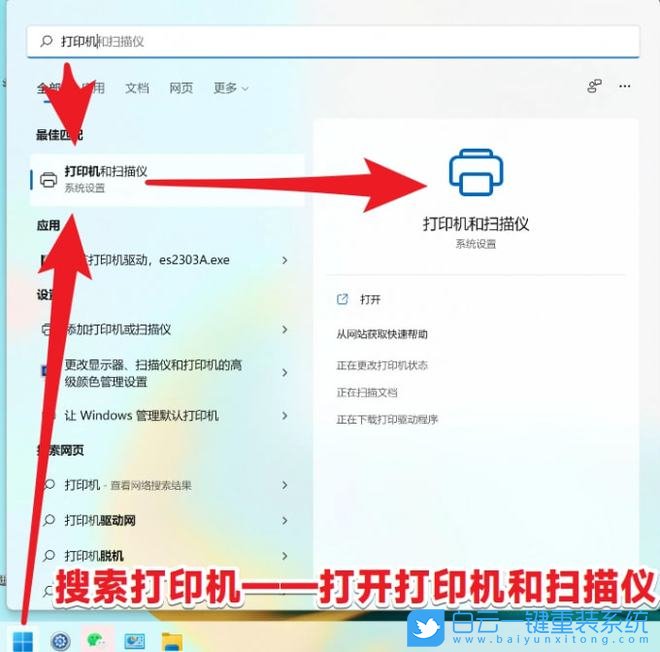Image resolution: width=660 pixels, height=652 pixels.
Task: Click the open-external icon beside 打开
Action: tap(342, 299)
